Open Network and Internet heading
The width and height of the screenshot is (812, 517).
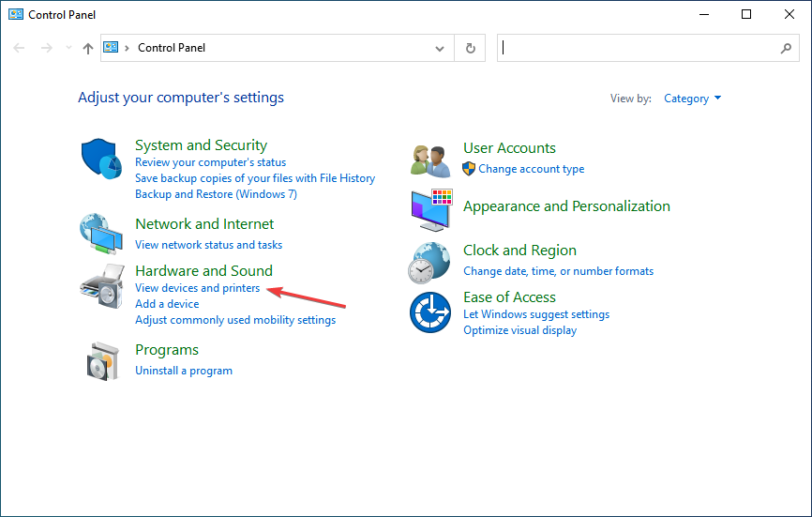[204, 224]
